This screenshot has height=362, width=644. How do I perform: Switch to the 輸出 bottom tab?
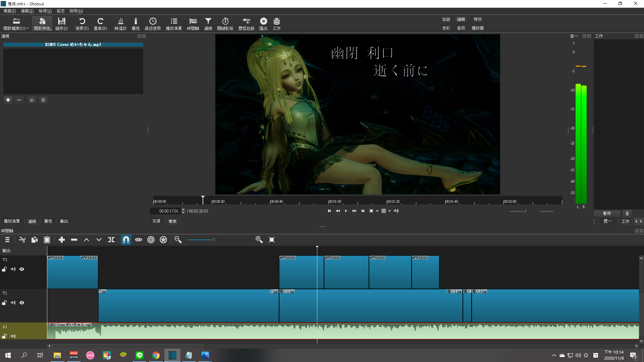pos(64,221)
